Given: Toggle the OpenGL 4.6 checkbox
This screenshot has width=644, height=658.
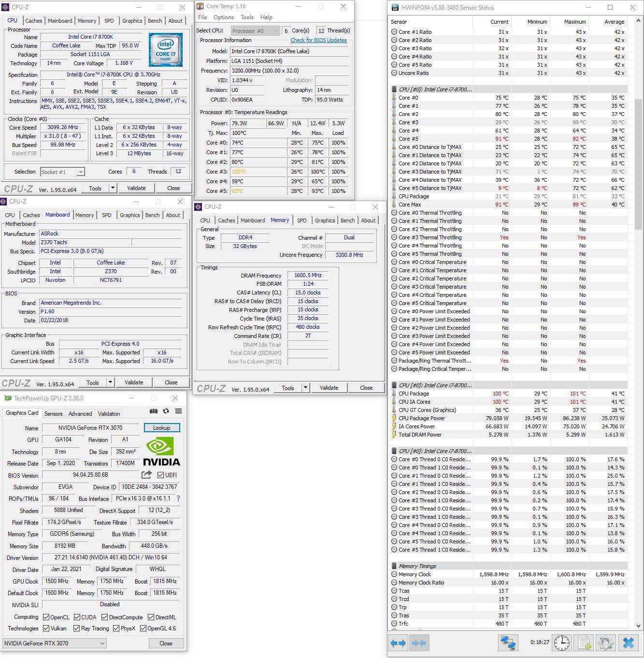Looking at the screenshot, I should click(x=143, y=629).
